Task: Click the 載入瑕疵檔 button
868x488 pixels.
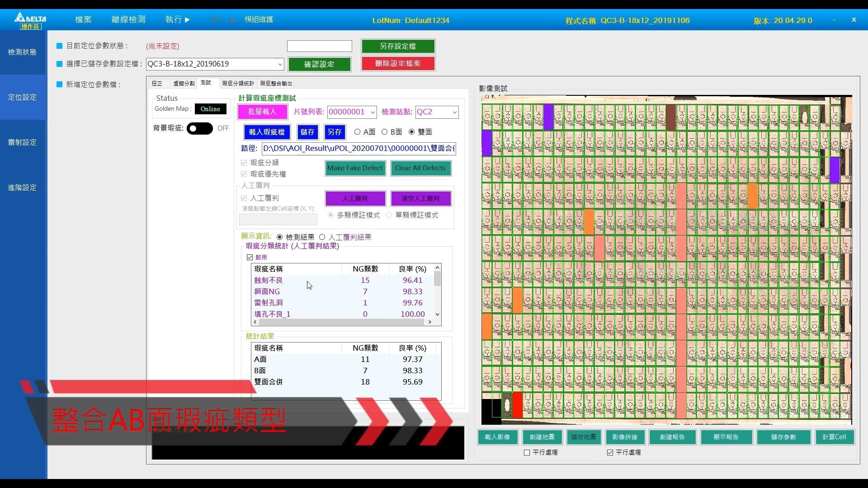Action: 267,132
